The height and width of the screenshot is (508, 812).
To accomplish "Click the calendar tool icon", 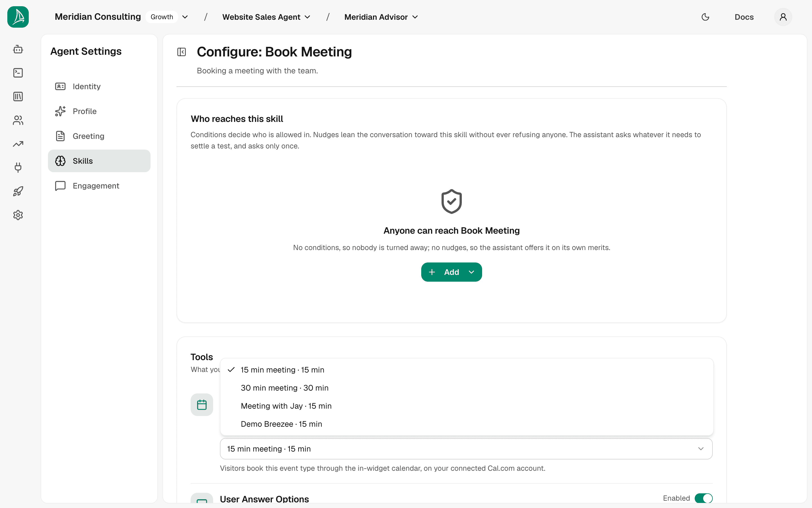I will tap(202, 404).
